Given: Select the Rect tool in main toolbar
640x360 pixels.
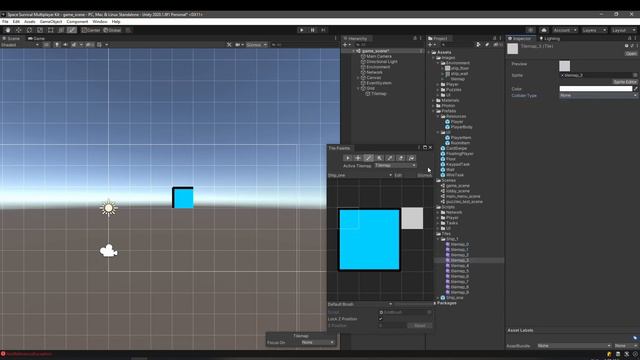Looking at the screenshot, I should pyautogui.click(x=50, y=30).
